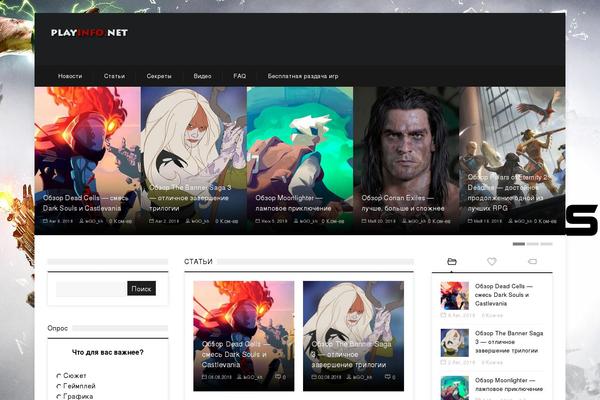
Task: Switch to folder categories sidebar tab
Action: click(452, 261)
